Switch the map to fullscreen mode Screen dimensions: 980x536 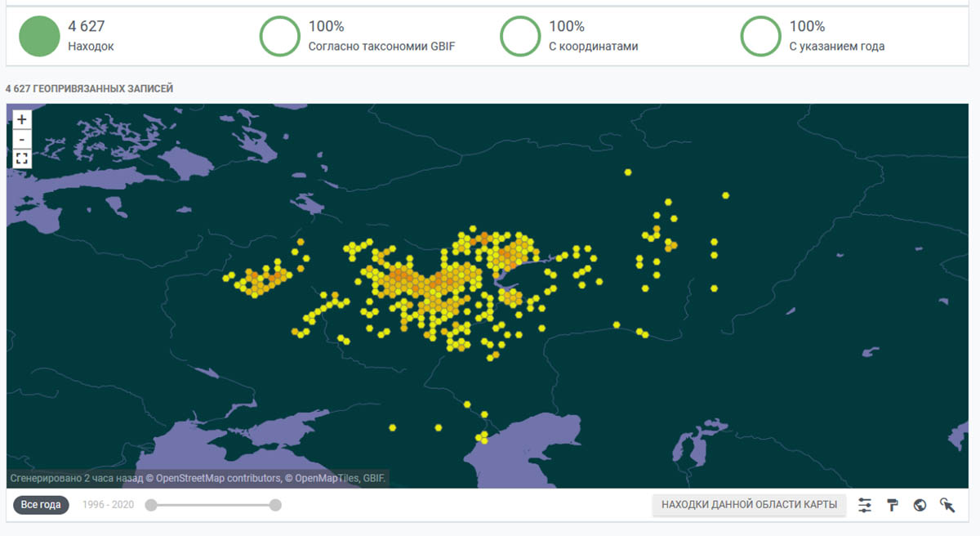coord(22,159)
